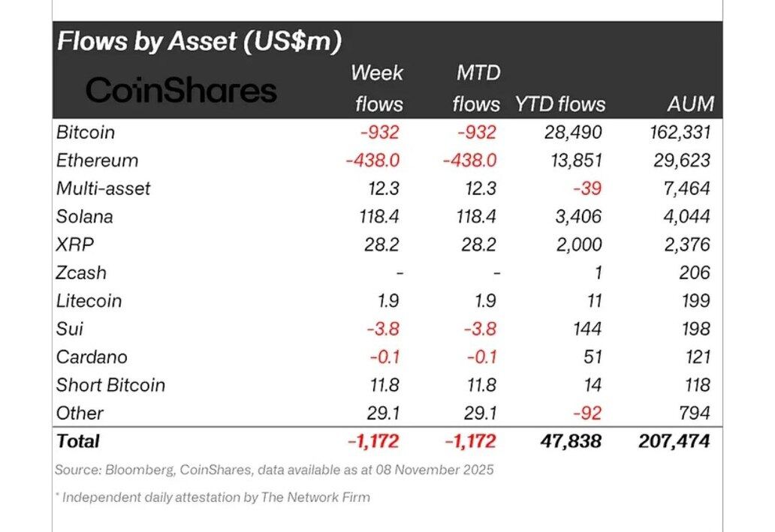The image size is (775, 532).
Task: Click the Total AUM value 207,474
Action: (x=673, y=441)
